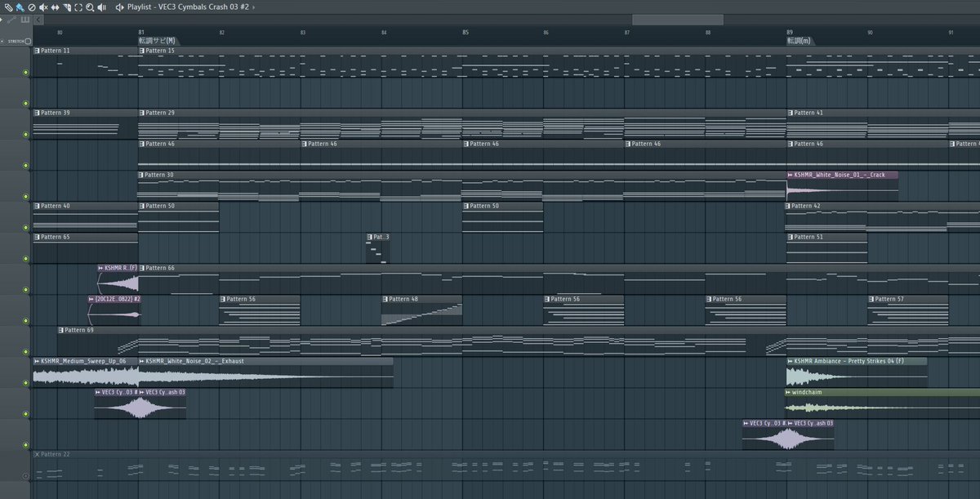Select the Paint brush tool
The image size is (980, 499).
(x=20, y=7)
